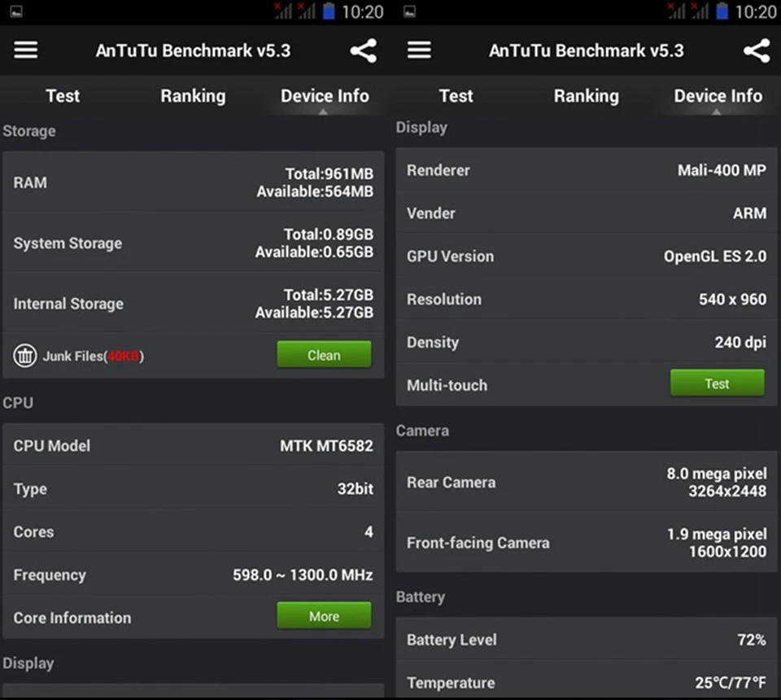781x700 pixels.
Task: Tap the Camera section header
Action: 422,431
